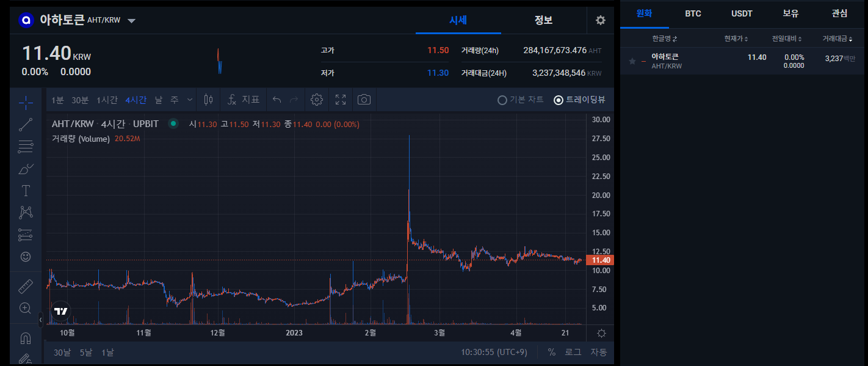Toggle magnet mode for drawings

26,338
